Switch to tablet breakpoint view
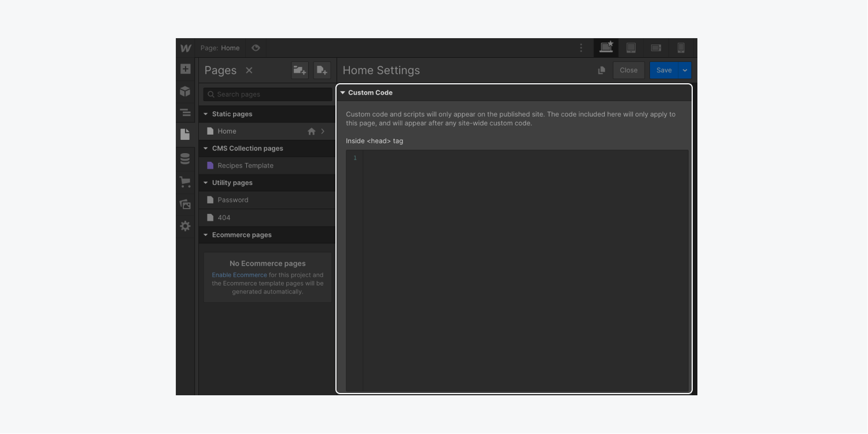Screen dimensions: 868x434 click(631, 48)
